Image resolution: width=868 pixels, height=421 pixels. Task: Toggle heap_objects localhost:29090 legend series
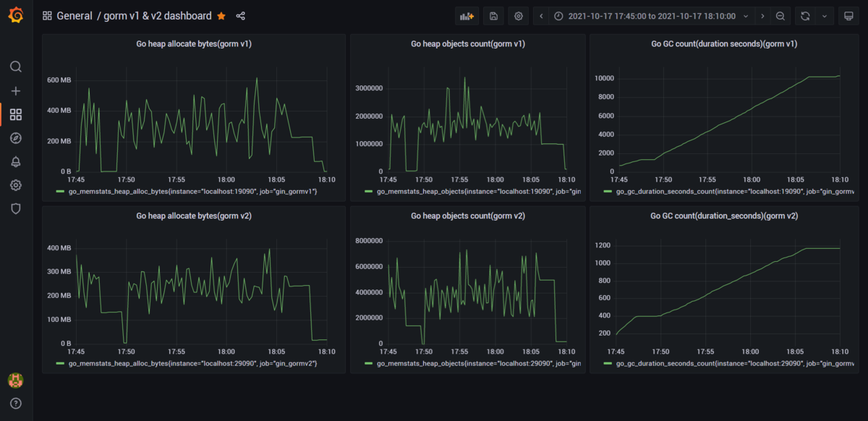pos(480,363)
